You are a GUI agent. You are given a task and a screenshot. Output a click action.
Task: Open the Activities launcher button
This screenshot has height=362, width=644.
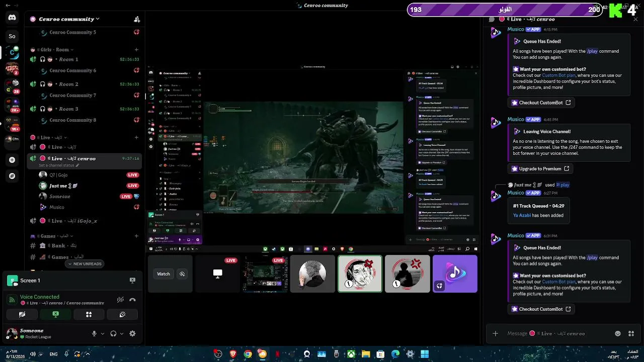tap(89, 314)
